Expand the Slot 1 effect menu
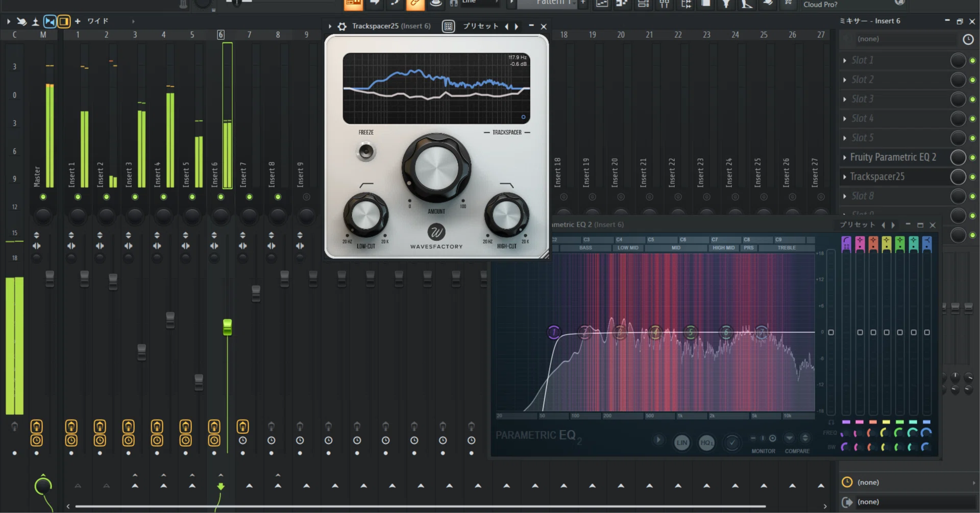Screen dimensions: 980x513 (x=845, y=60)
